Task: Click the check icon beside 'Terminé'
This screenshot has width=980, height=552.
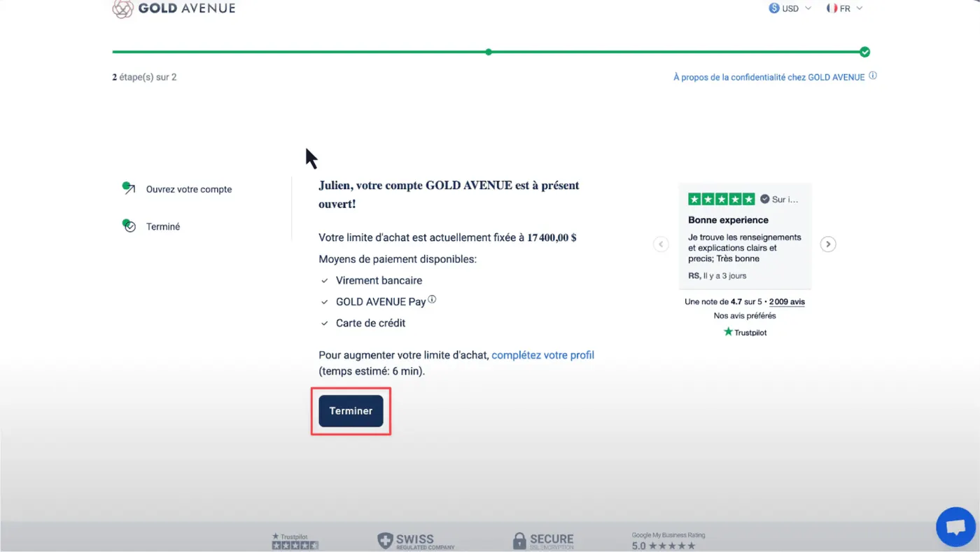Action: pos(129,226)
